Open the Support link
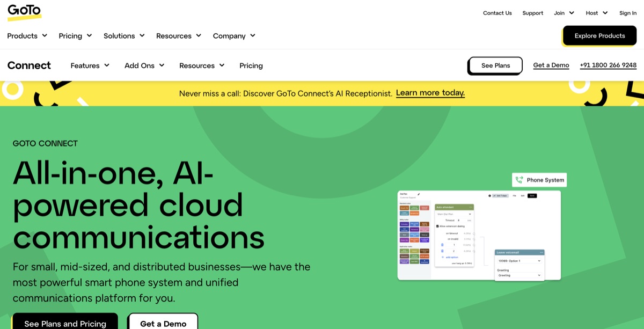644x329 pixels. click(532, 13)
